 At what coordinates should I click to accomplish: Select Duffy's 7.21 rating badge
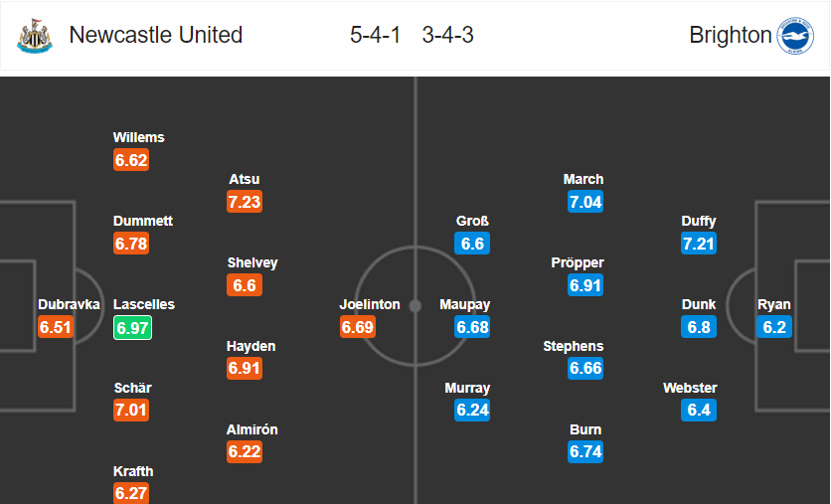coord(699,243)
